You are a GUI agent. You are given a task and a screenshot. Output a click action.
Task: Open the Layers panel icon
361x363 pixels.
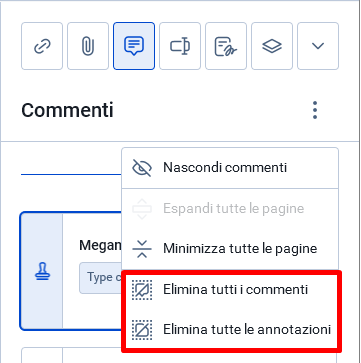coord(272,46)
